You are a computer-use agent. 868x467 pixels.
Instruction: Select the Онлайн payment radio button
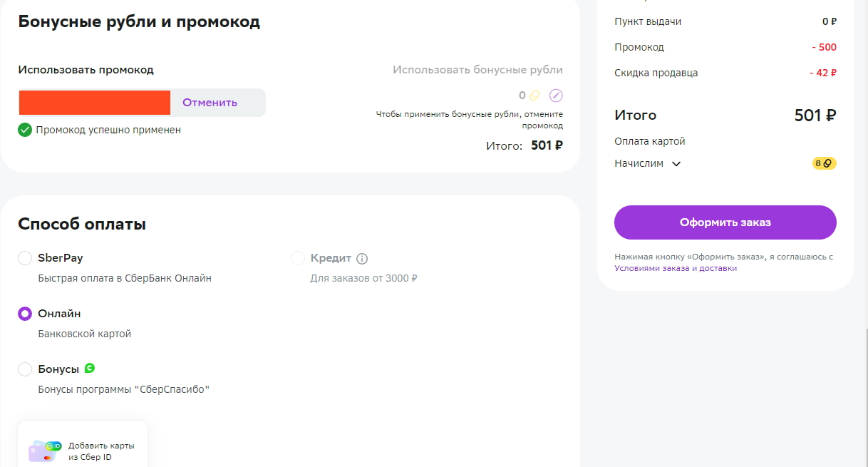(25, 314)
